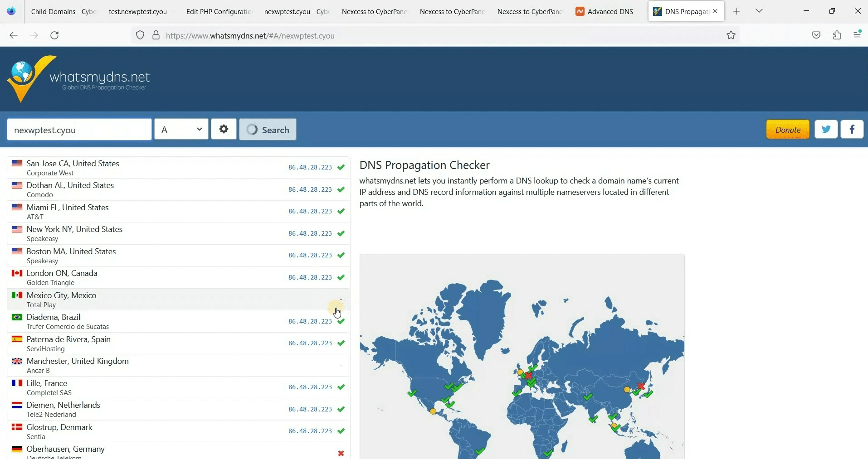868x459 pixels.
Task: Click the browser address bar
Action: click(435, 35)
